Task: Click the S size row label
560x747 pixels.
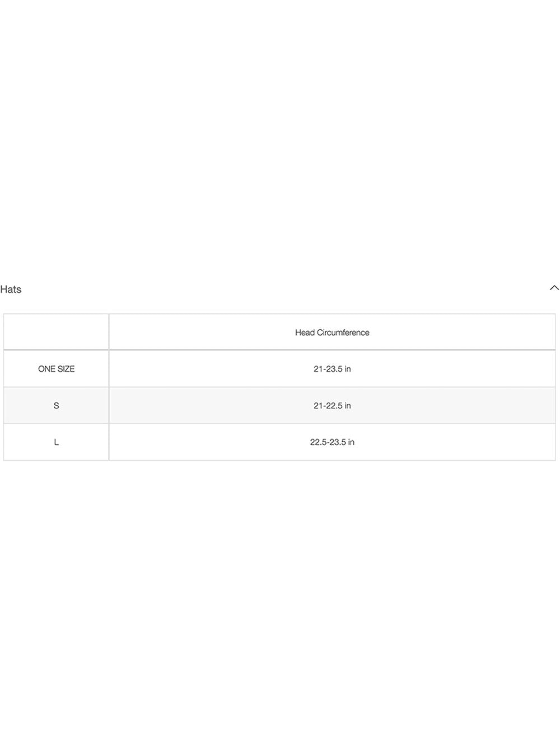Action: point(56,405)
